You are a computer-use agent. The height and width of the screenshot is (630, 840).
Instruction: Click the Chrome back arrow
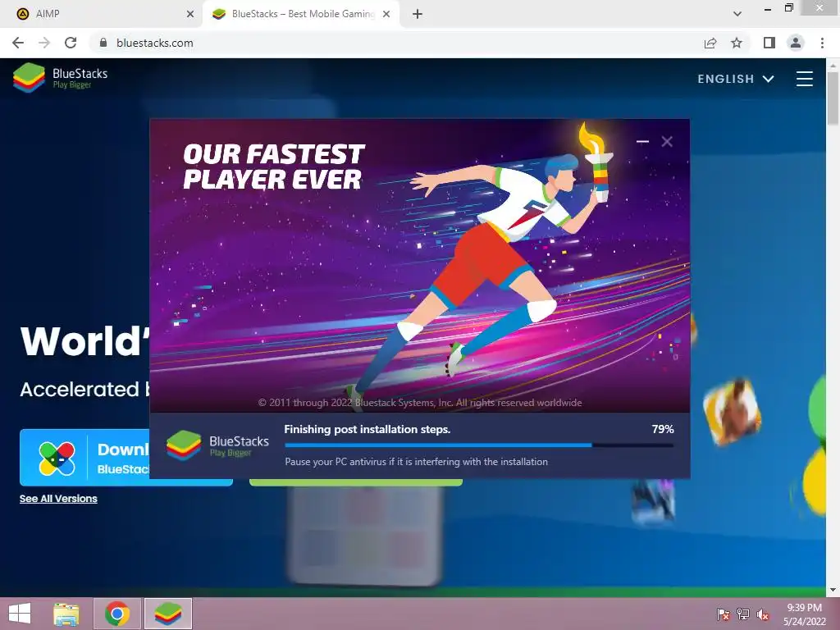click(x=18, y=43)
